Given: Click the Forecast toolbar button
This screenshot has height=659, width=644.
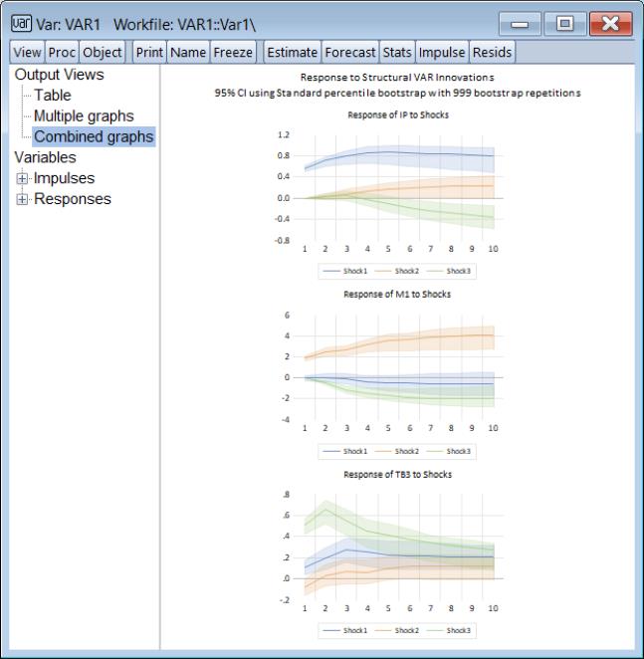Looking at the screenshot, I should pos(350,53).
